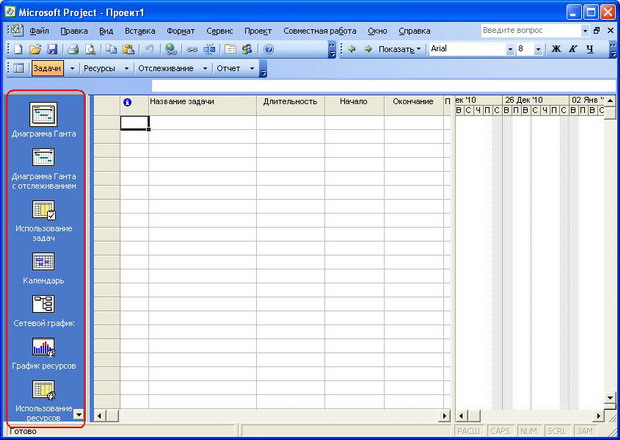Create a new project file

[x=18, y=49]
